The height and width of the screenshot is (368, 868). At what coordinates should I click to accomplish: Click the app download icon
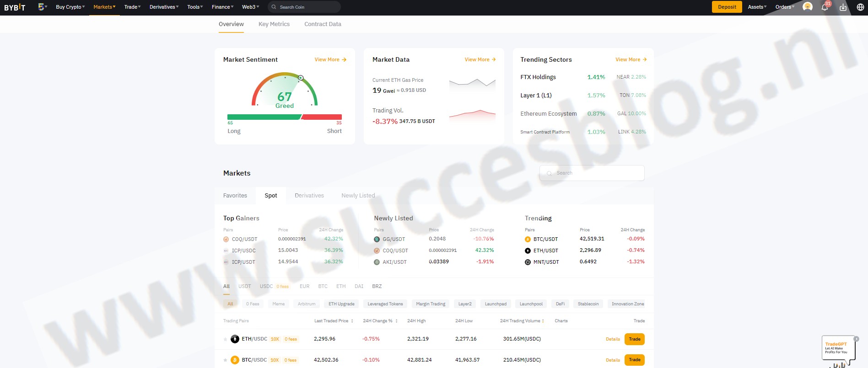pyautogui.click(x=843, y=7)
